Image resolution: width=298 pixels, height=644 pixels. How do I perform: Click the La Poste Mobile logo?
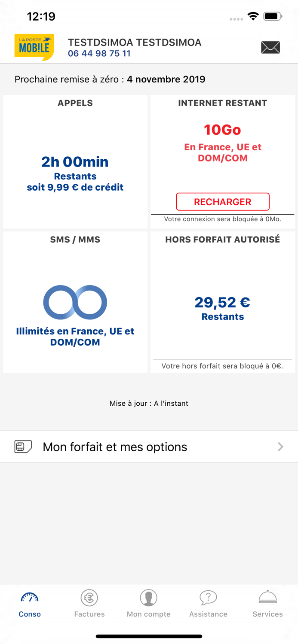coord(33,47)
